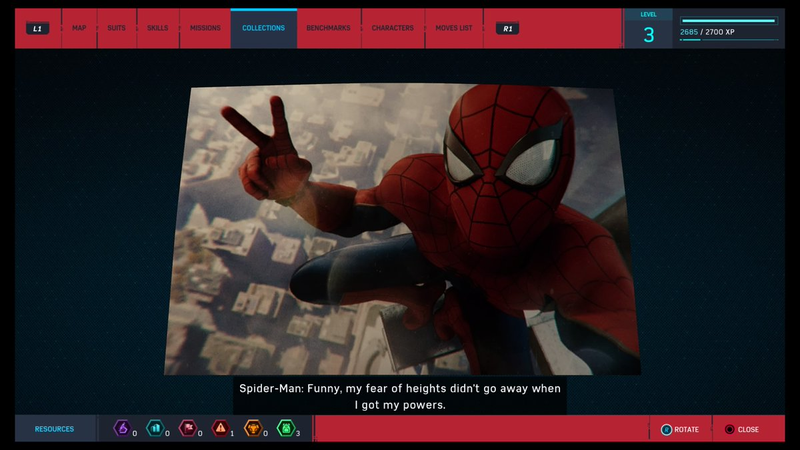800x450 pixels.
Task: Open the Benchmarks tab
Action: coord(329,28)
